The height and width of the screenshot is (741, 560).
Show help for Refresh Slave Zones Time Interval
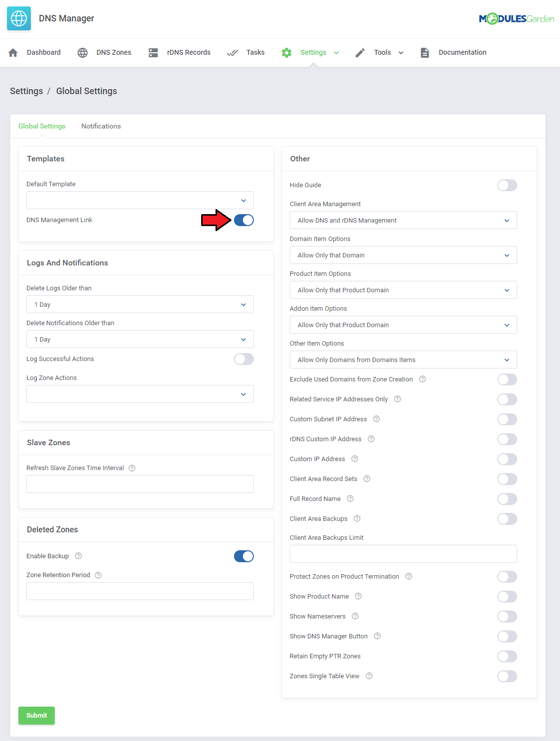coord(132,468)
